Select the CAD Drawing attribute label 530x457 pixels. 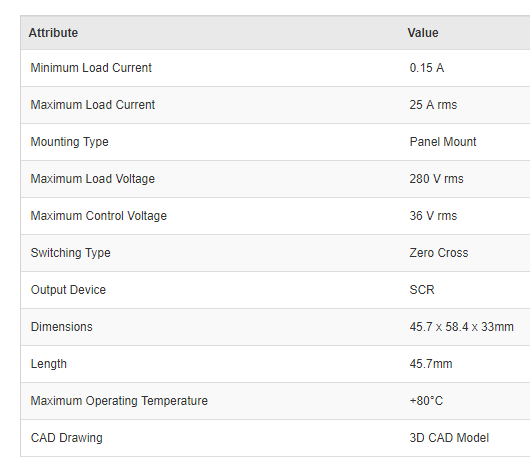[x=67, y=438]
